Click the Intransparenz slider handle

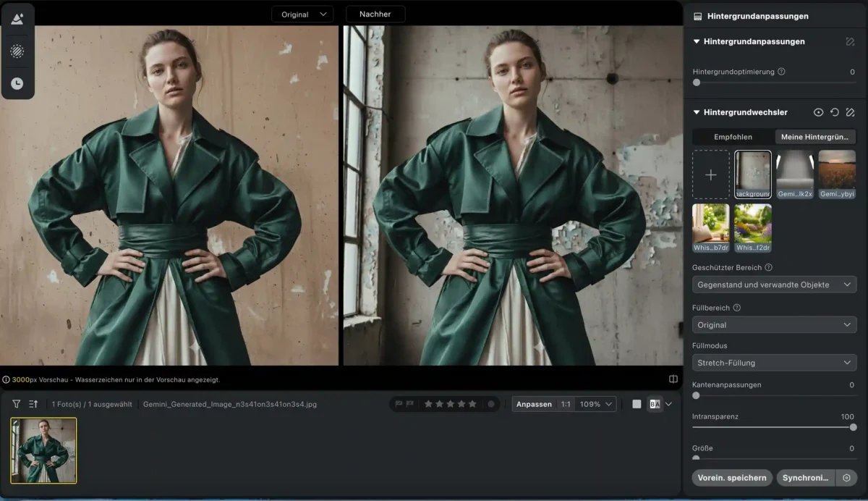pos(853,427)
